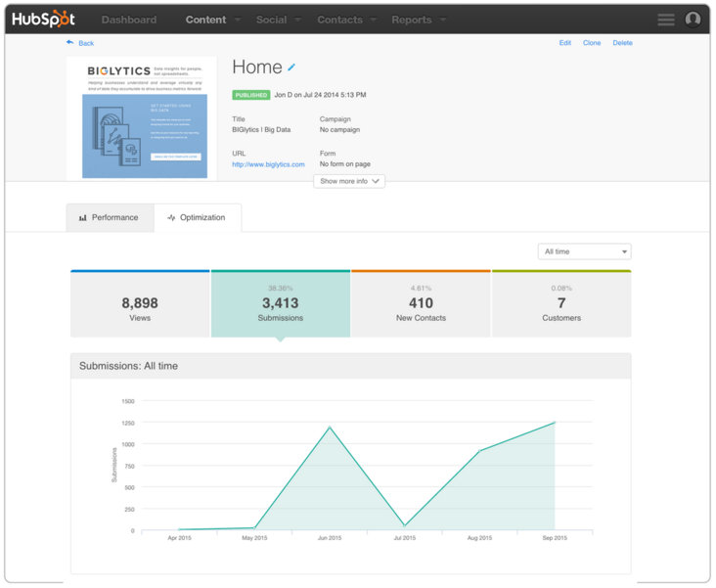Click the Clone link
This screenshot has height=588, width=716.
pos(592,43)
